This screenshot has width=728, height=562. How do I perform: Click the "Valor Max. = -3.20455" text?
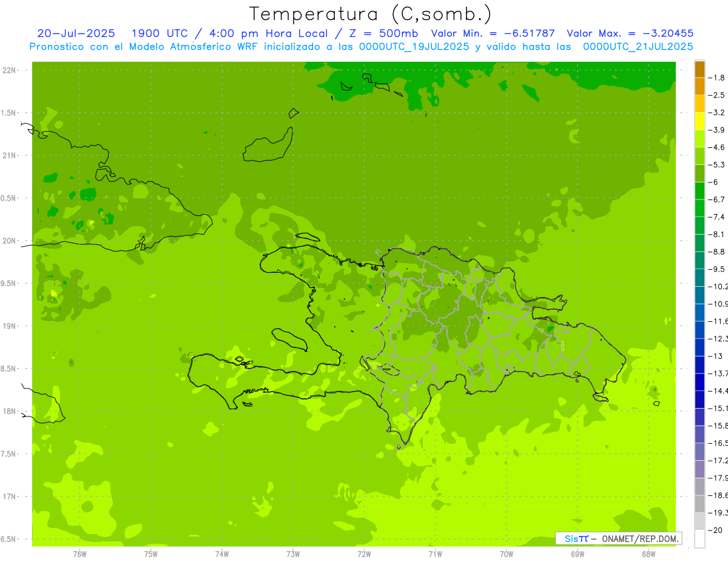(x=630, y=33)
